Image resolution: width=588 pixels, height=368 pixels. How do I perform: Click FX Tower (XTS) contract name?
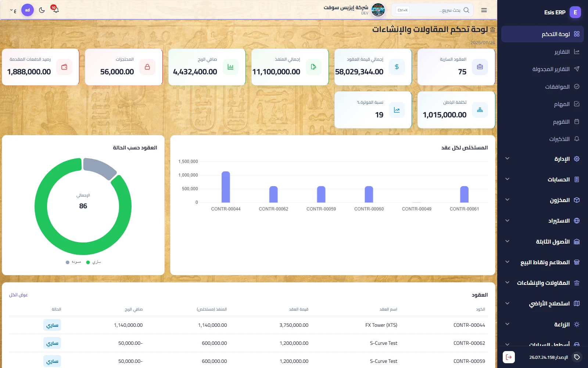click(381, 325)
